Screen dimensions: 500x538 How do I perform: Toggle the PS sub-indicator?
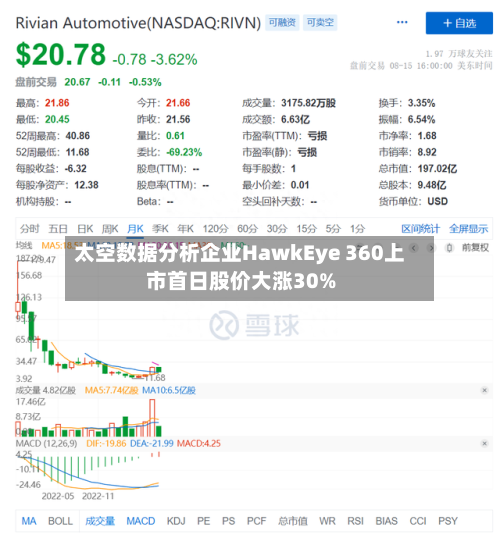tap(229, 521)
